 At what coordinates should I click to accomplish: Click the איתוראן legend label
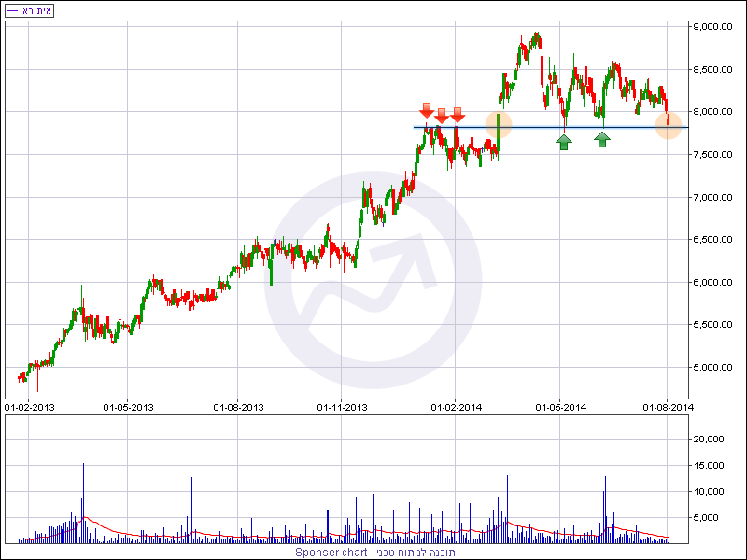pos(29,10)
